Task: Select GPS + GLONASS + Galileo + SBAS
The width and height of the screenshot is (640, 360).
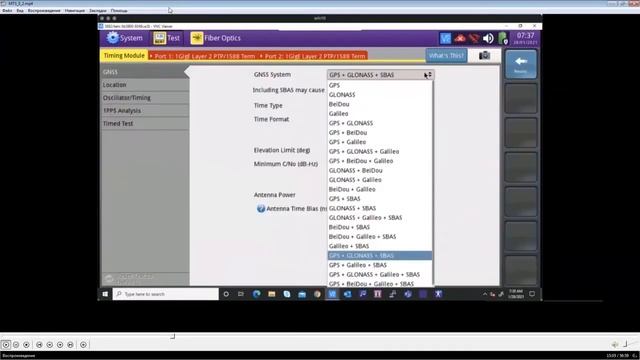Action: (x=380, y=274)
